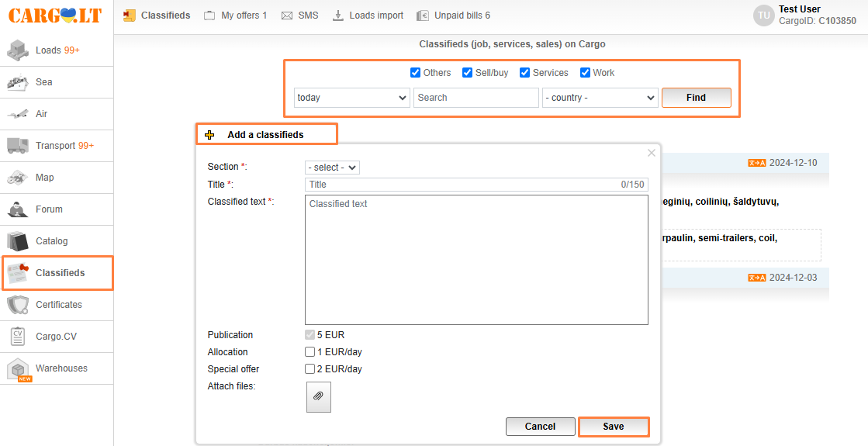Expand the Section select dropdown

pyautogui.click(x=332, y=168)
